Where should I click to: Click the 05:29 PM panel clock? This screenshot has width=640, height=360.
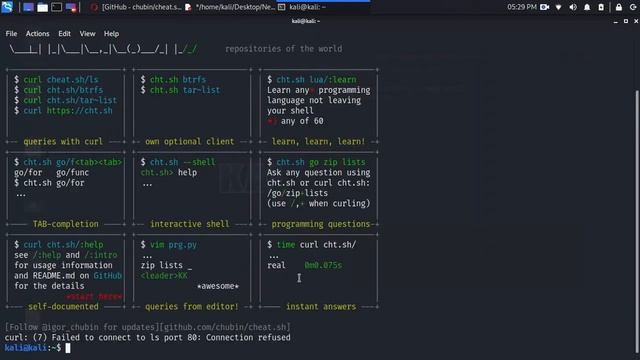click(x=522, y=7)
